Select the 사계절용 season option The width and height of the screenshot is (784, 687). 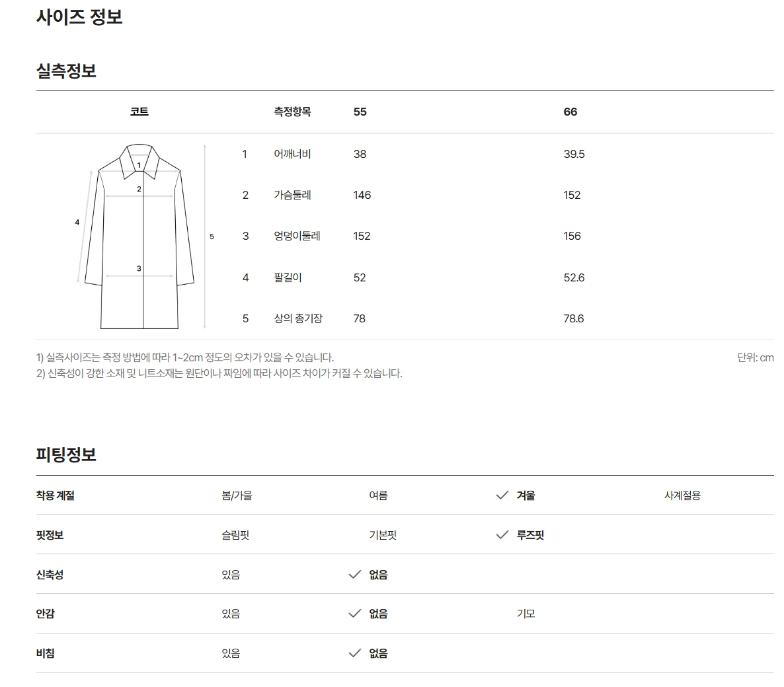pos(682,495)
